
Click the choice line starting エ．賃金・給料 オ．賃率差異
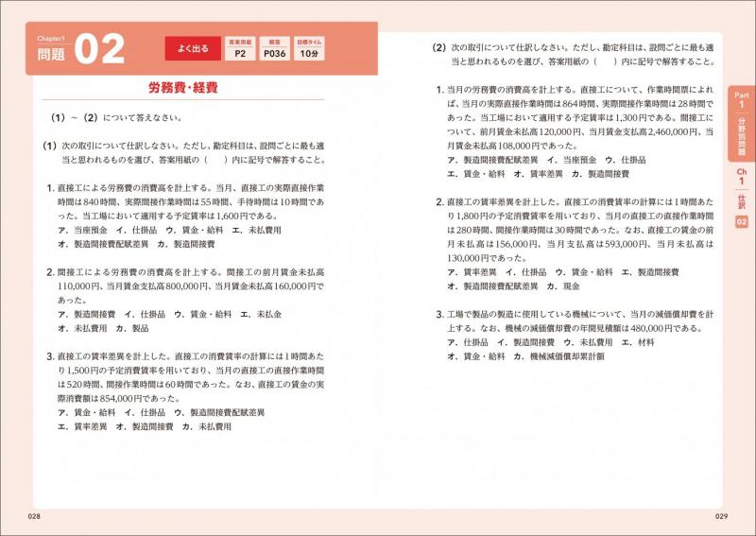(x=538, y=174)
